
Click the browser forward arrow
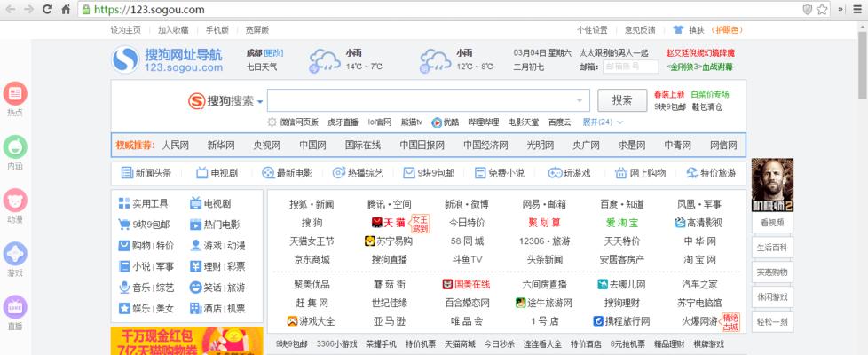28,10
